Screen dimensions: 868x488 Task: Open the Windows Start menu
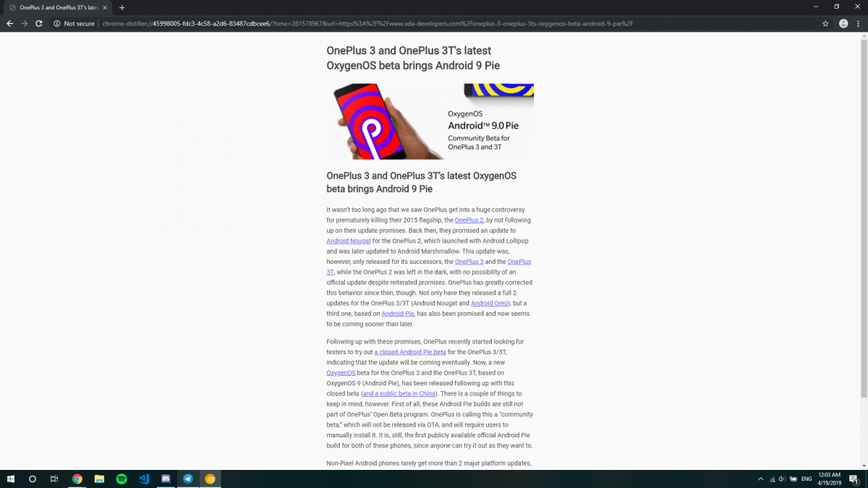click(10, 479)
